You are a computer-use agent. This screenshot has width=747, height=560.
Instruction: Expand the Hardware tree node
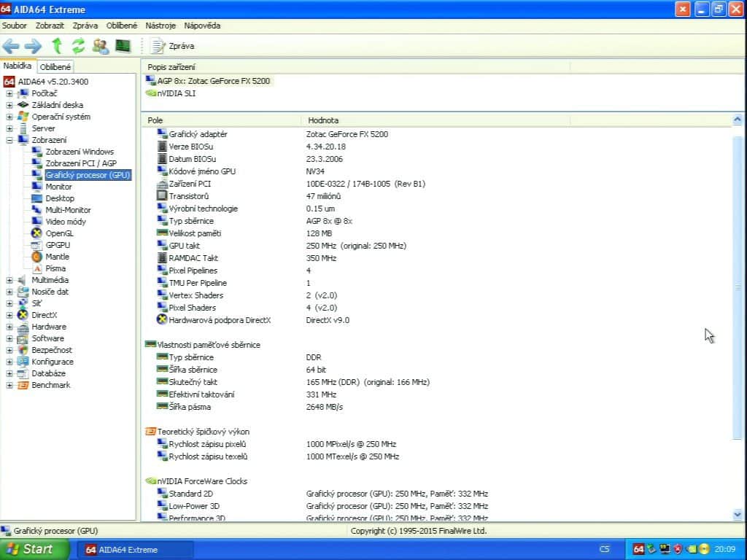tap(9, 327)
